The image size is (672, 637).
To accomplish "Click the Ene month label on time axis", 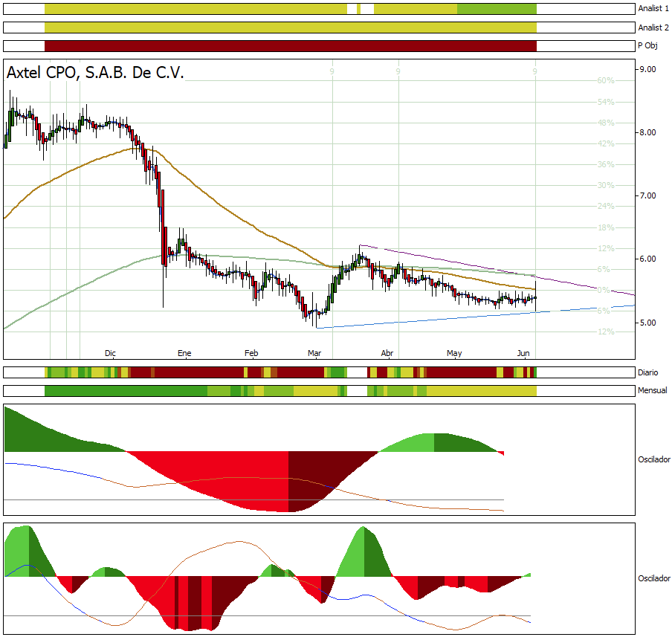I will (x=184, y=353).
